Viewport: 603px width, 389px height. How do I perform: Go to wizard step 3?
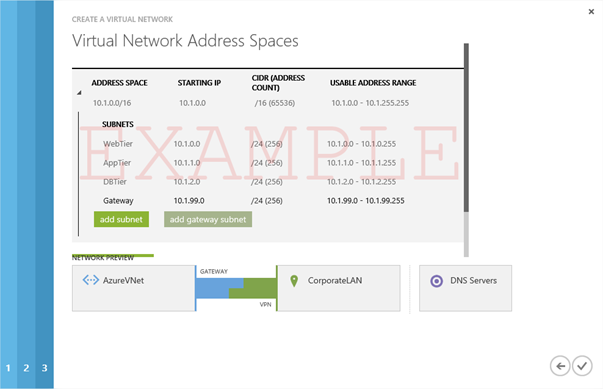pos(45,368)
